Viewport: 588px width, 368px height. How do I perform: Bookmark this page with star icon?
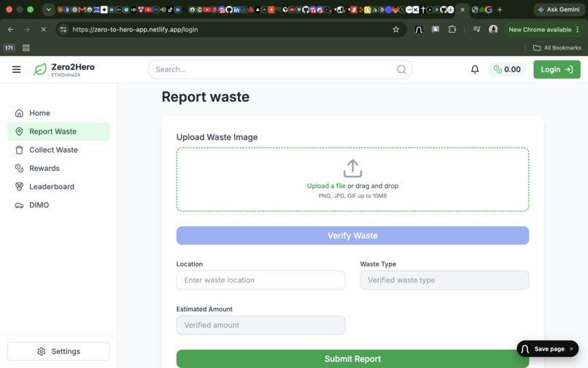pos(395,29)
